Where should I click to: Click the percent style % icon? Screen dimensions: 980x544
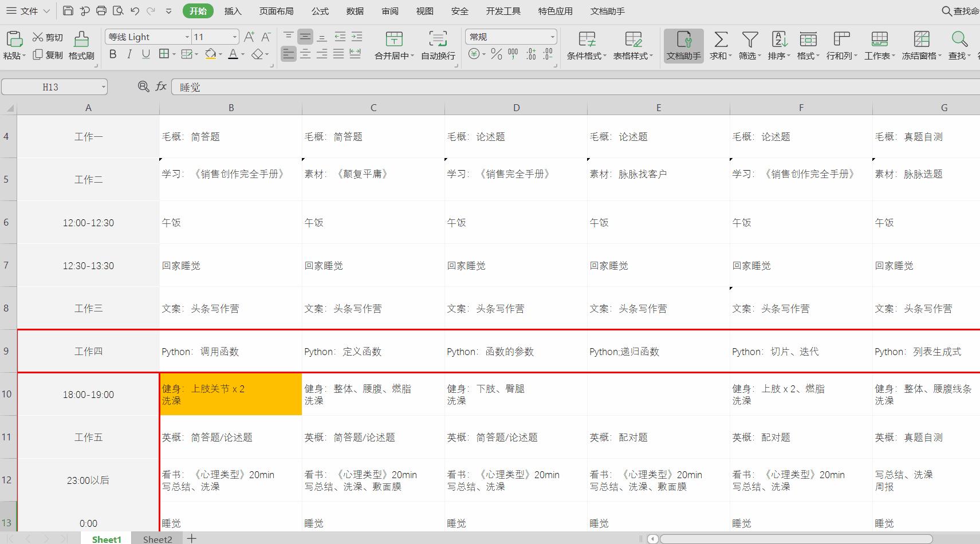point(495,54)
